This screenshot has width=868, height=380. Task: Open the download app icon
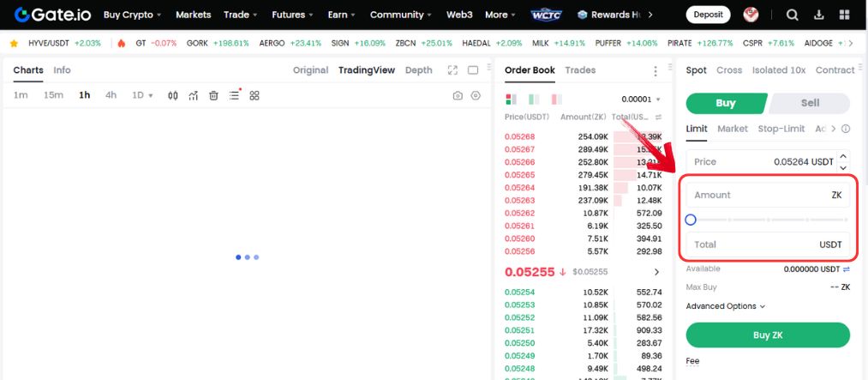coord(820,15)
